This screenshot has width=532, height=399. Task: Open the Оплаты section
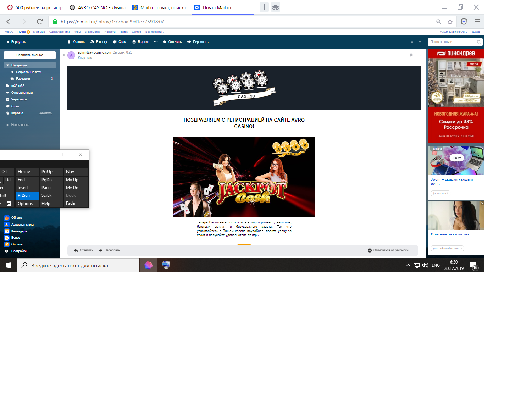click(x=13, y=244)
